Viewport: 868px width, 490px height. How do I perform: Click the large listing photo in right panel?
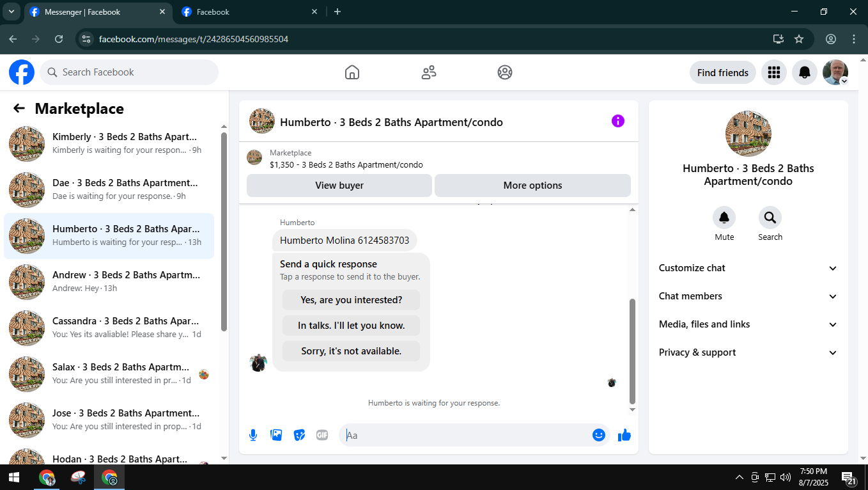(x=748, y=134)
